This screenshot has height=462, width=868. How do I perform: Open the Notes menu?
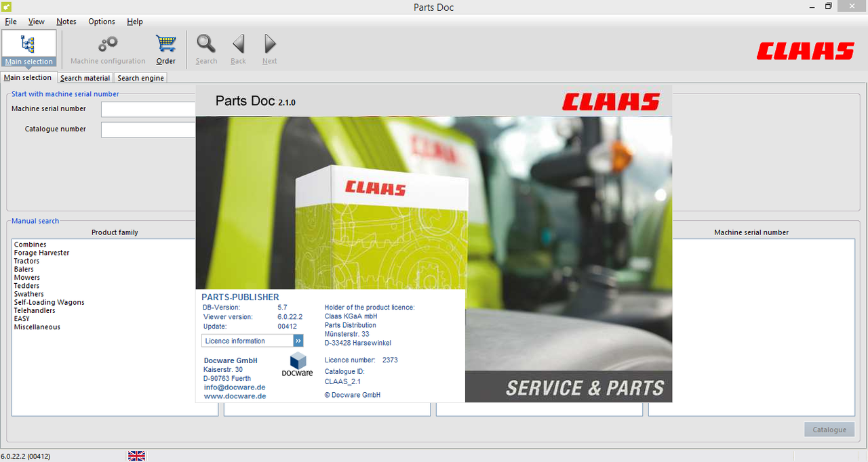coord(66,22)
